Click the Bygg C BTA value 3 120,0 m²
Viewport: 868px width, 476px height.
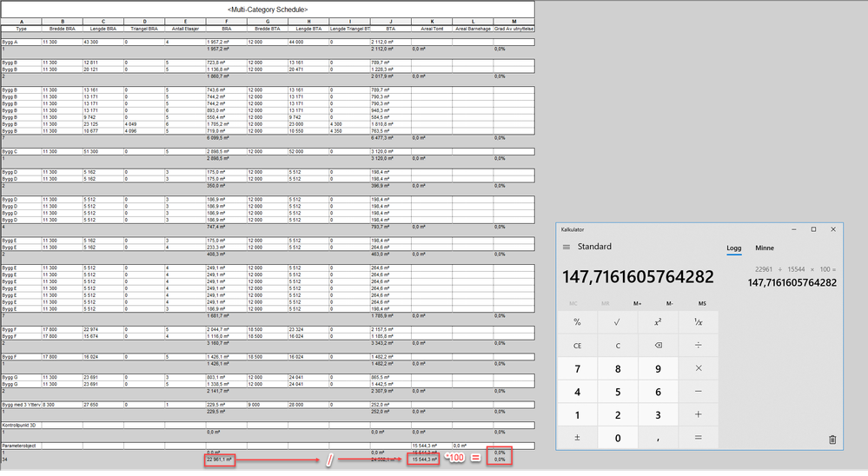(391, 151)
